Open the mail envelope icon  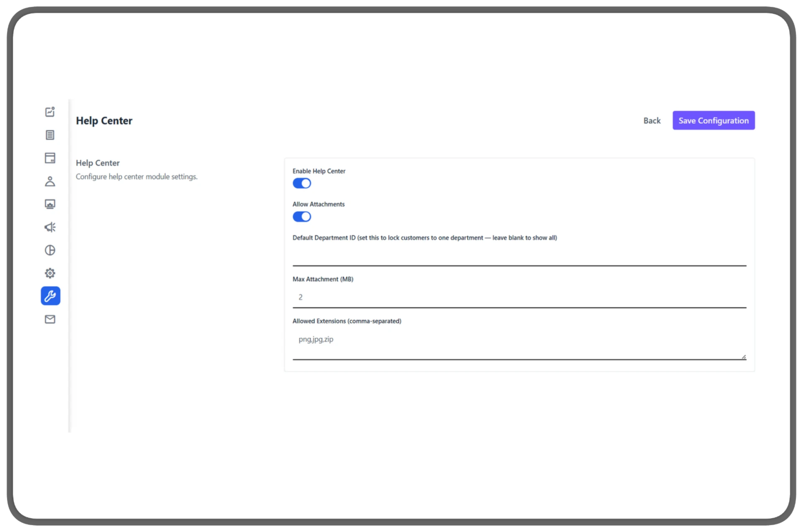click(50, 319)
